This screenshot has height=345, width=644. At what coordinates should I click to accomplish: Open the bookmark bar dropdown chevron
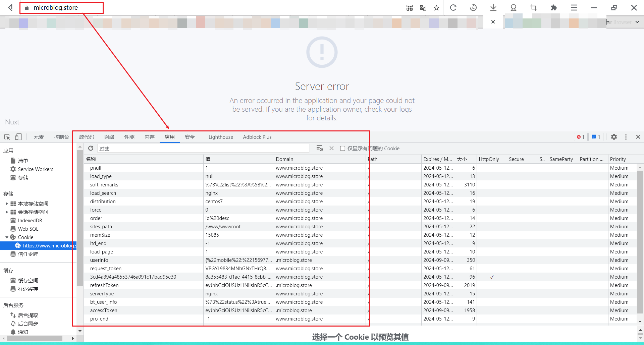coord(637,22)
